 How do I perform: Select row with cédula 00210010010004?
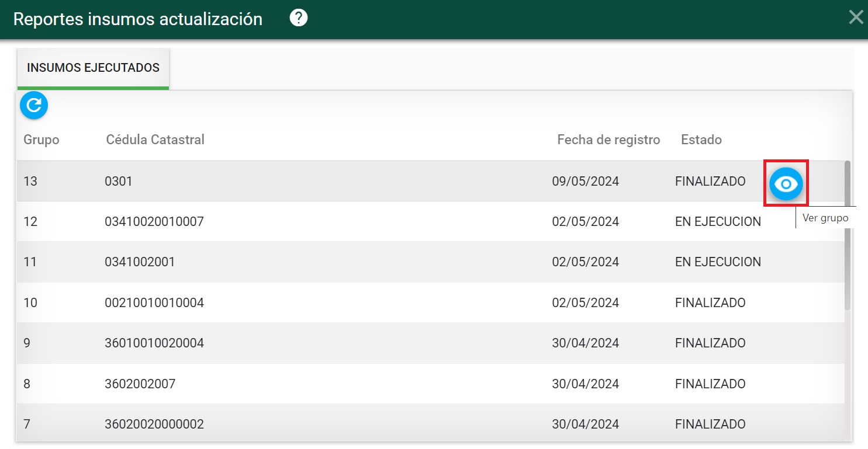[154, 303]
